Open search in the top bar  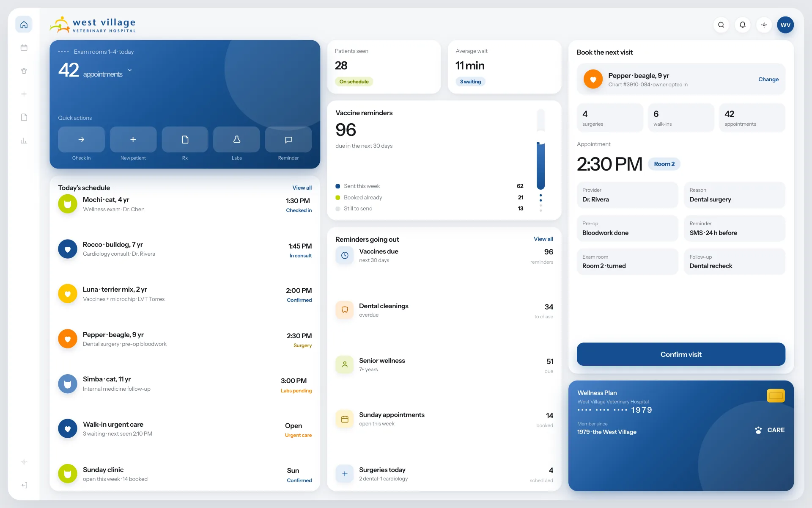tap(721, 25)
